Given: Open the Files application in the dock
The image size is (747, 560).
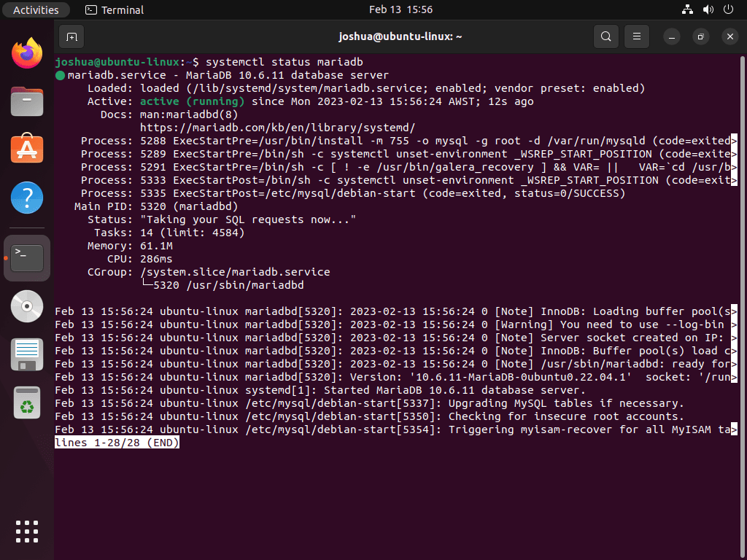Looking at the screenshot, I should pyautogui.click(x=26, y=101).
